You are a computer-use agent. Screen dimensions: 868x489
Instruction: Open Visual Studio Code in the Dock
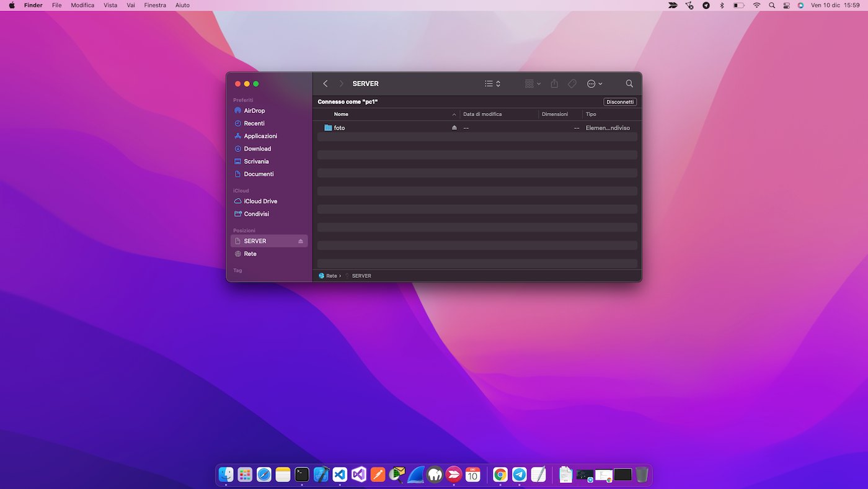pyautogui.click(x=339, y=474)
